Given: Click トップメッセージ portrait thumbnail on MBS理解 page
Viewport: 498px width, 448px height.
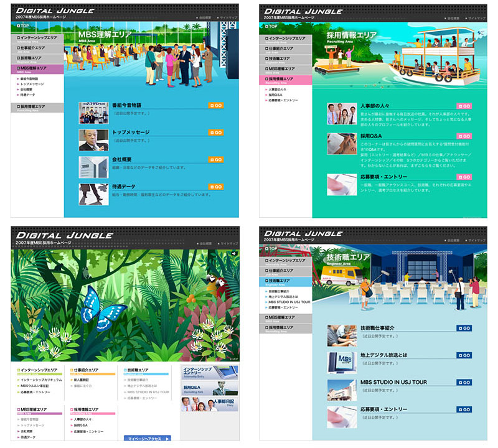Looking at the screenshot, I should click(94, 140).
